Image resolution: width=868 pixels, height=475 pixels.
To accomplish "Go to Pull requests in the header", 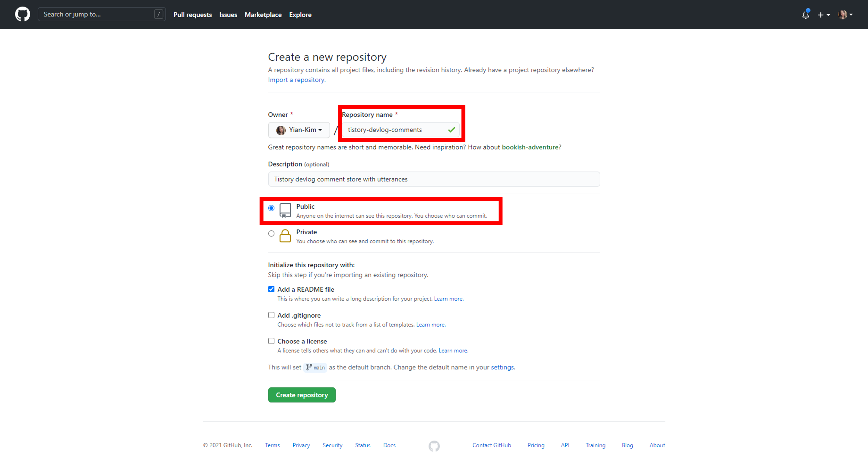I will click(x=192, y=15).
